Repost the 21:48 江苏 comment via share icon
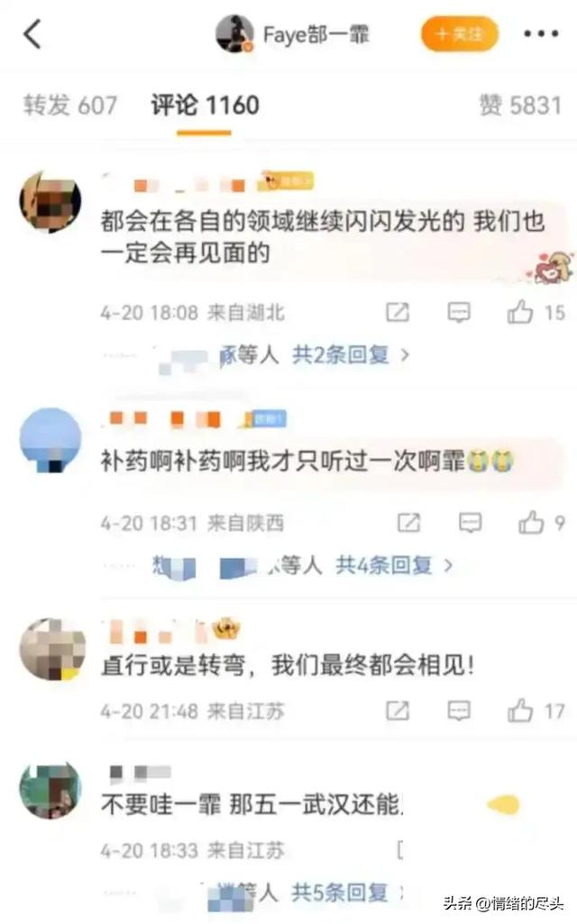This screenshot has height=924, width=577. (x=398, y=711)
